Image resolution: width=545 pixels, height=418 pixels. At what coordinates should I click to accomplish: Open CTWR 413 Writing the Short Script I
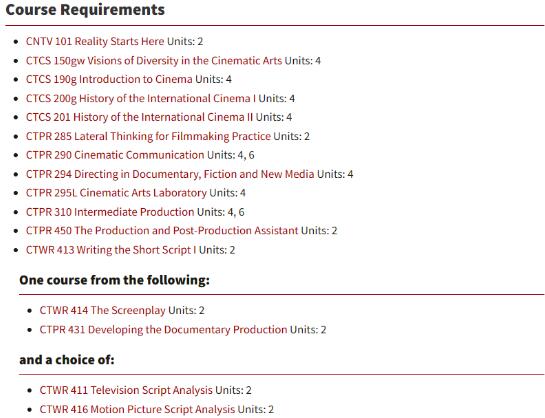[x=111, y=250]
